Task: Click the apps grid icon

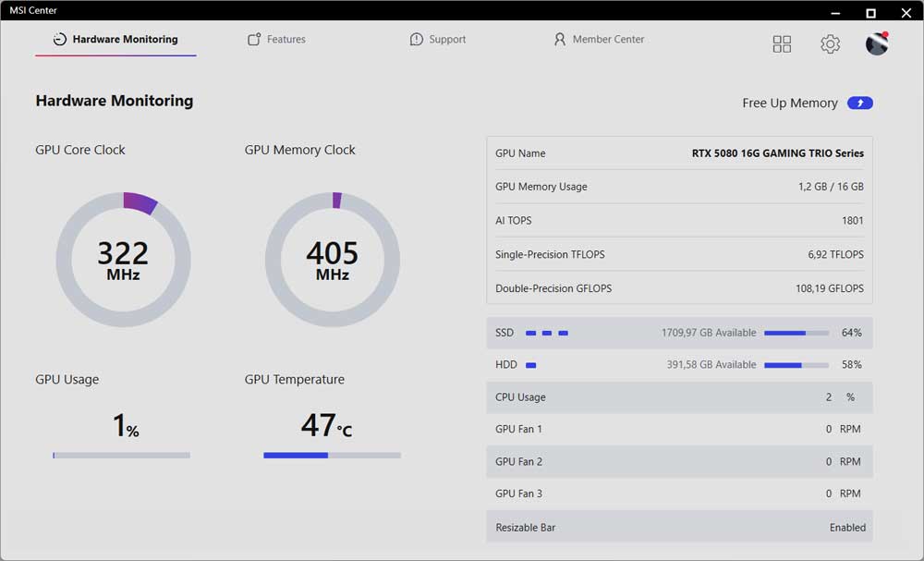Action: click(782, 43)
